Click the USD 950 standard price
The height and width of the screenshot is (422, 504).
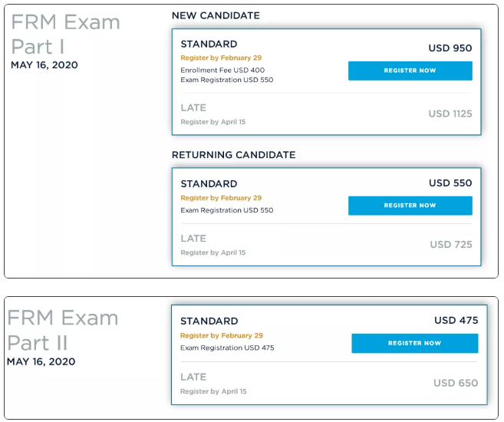(450, 48)
